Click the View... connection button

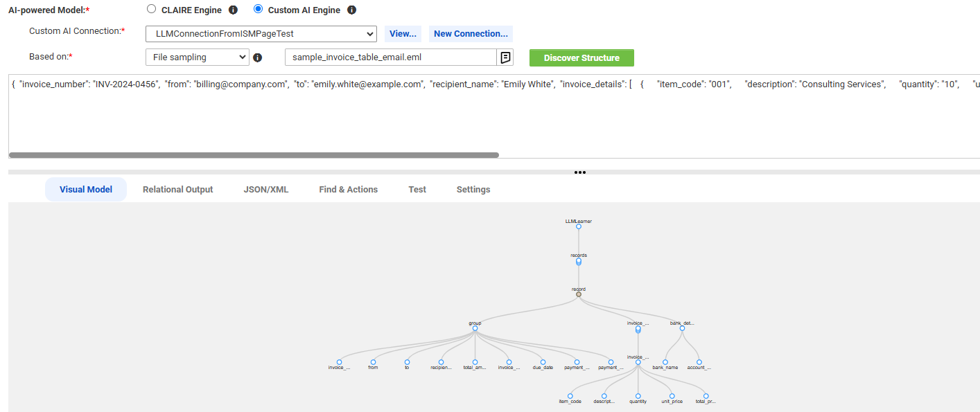403,34
